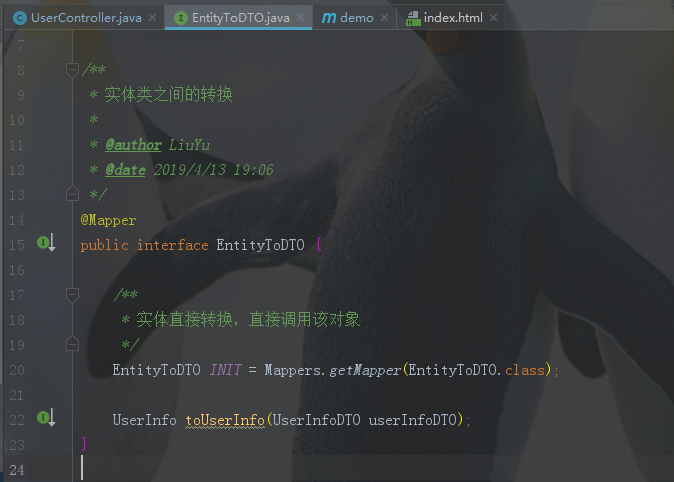The width and height of the screenshot is (674, 482).
Task: Click the implemented-method gutter icon beside toUserInfo
Action: tap(46, 418)
